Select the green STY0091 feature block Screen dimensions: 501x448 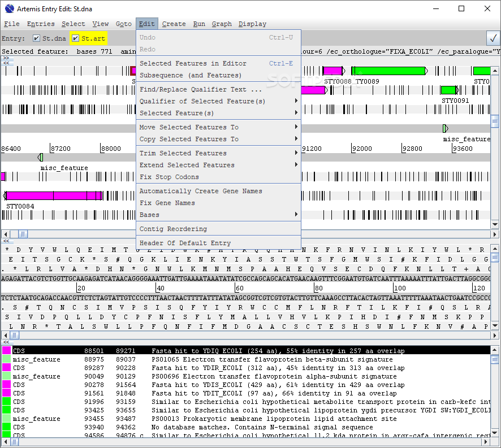tap(449, 90)
